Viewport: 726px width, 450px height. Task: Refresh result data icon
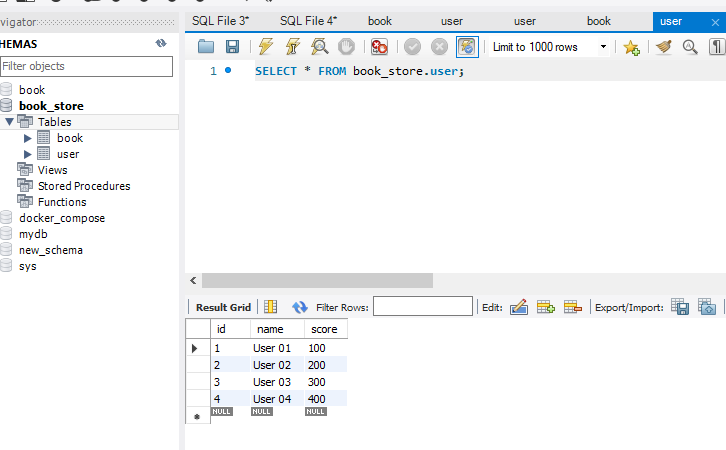(x=300, y=307)
